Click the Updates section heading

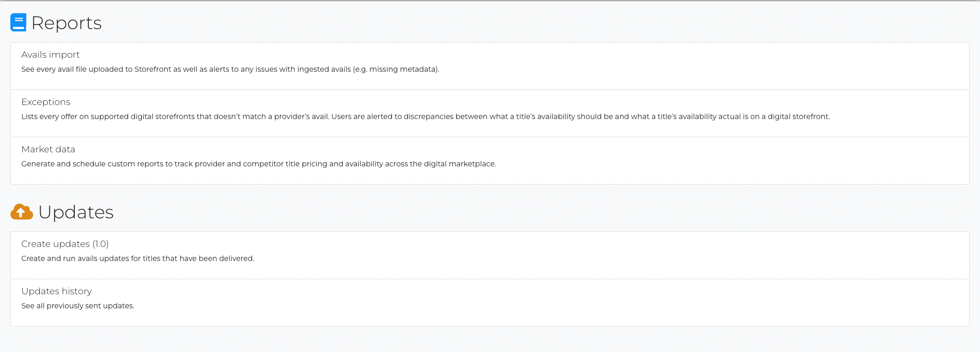click(76, 212)
